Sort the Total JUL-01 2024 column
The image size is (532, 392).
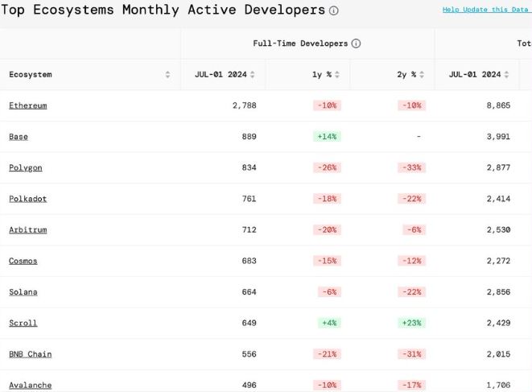pyautogui.click(x=506, y=75)
